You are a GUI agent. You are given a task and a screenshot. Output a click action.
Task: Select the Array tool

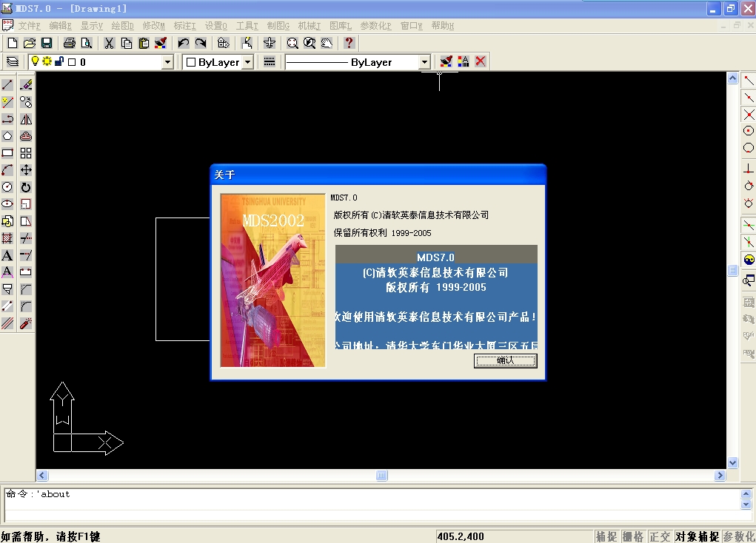pyautogui.click(x=26, y=153)
